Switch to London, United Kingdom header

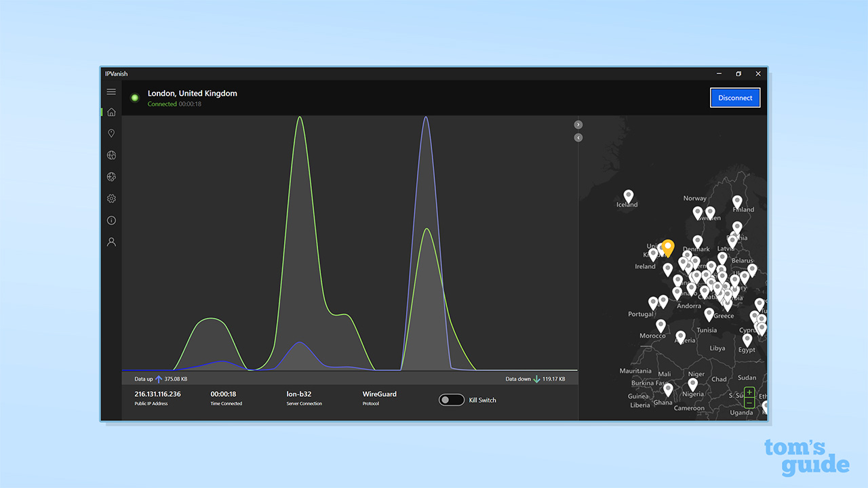click(x=192, y=93)
